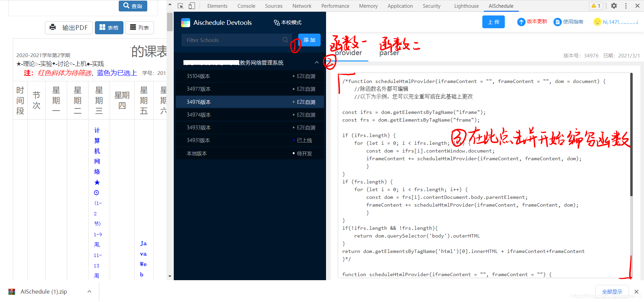Select the parser function tab
The height and width of the screenshot is (302, 644).
(389, 53)
